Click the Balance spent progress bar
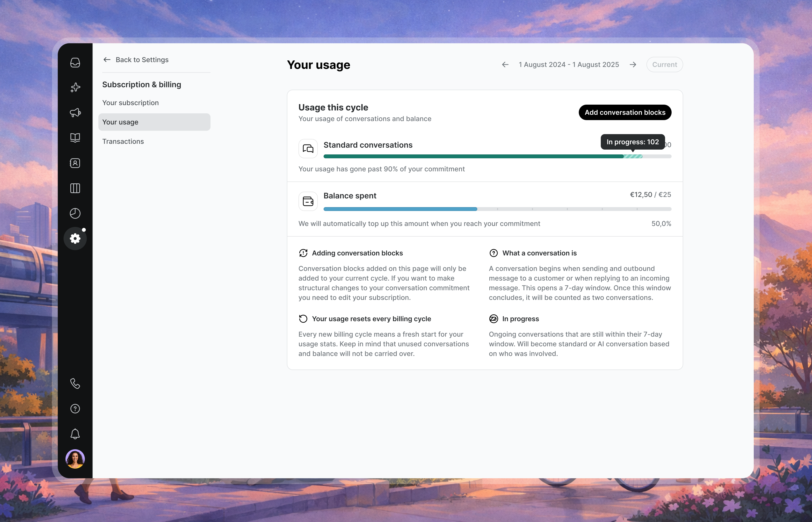812x522 pixels. coord(497,209)
